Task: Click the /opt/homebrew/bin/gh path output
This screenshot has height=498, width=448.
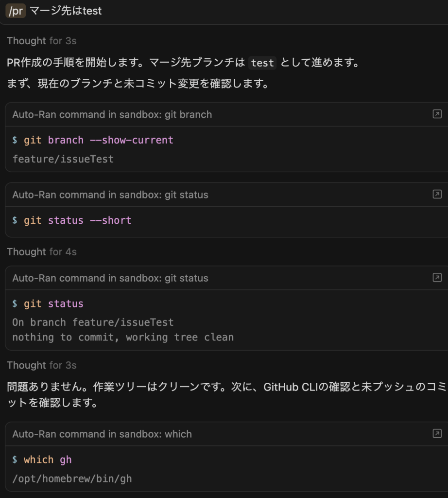Action: point(72,479)
